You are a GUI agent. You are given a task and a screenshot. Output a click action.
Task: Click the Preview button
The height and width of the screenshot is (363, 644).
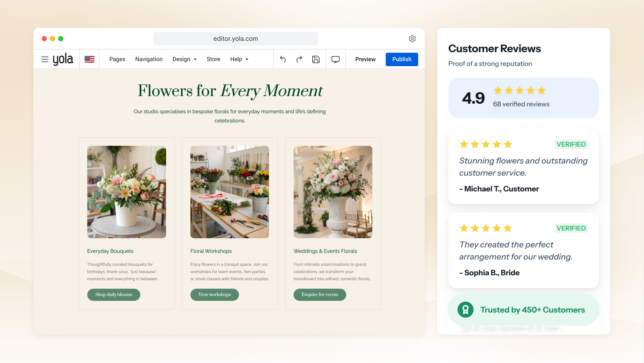pyautogui.click(x=365, y=59)
